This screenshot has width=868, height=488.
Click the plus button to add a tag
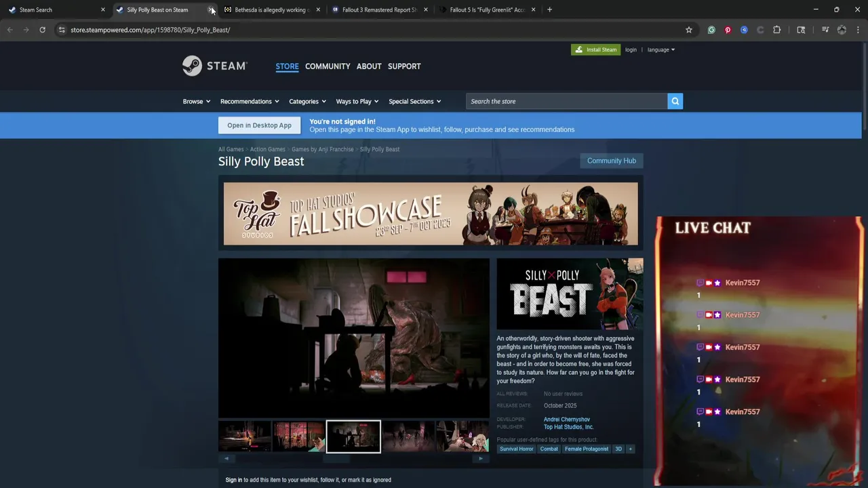tap(630, 449)
